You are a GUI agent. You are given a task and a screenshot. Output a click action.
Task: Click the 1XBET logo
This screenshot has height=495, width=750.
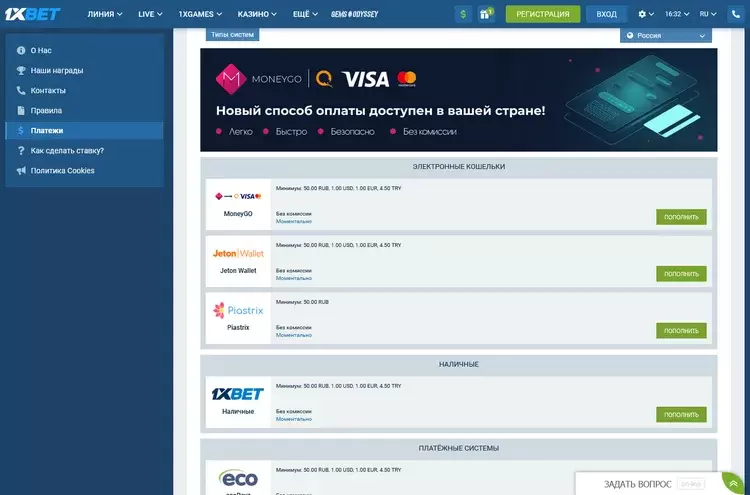click(x=33, y=14)
